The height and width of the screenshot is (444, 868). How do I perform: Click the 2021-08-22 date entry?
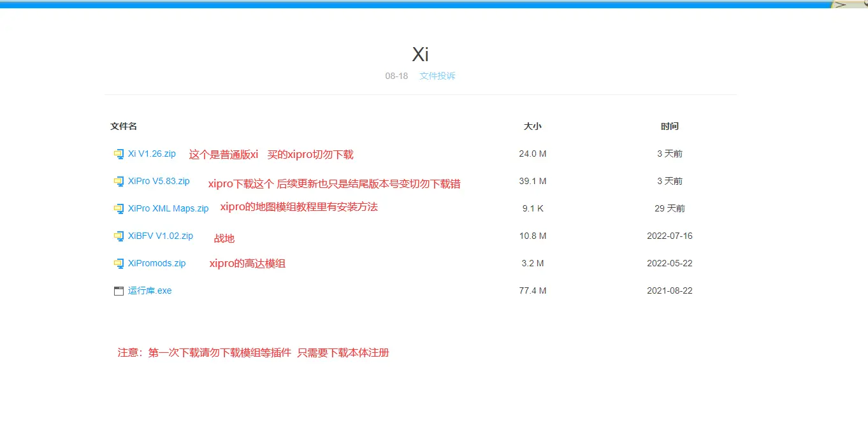670,290
